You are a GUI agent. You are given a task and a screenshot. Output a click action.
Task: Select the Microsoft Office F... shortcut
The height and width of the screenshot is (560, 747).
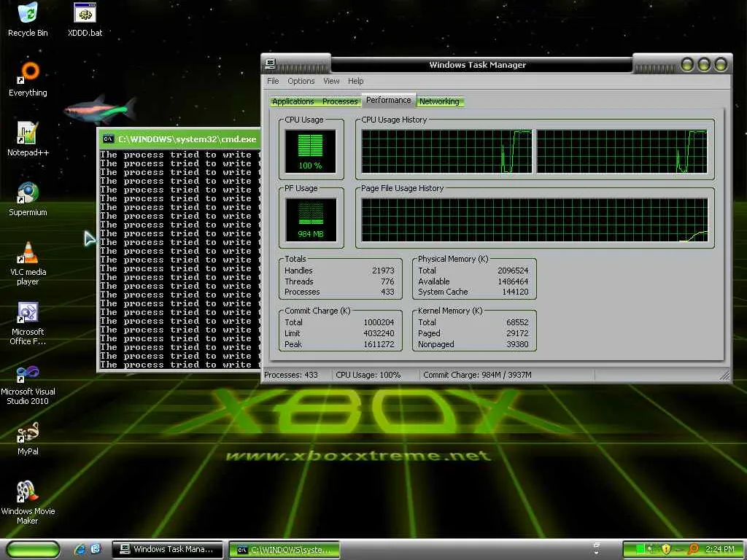pos(28,323)
